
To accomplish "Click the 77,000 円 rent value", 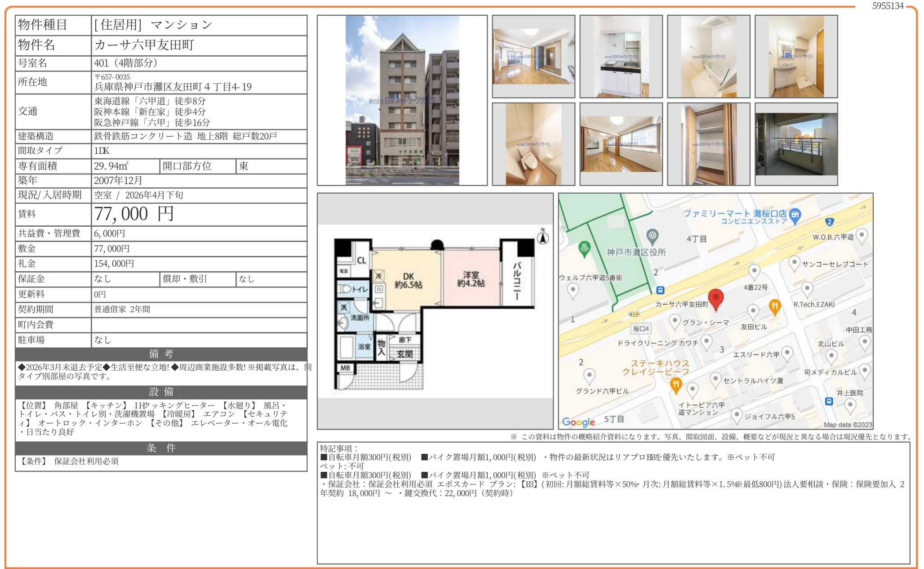I will click(134, 214).
